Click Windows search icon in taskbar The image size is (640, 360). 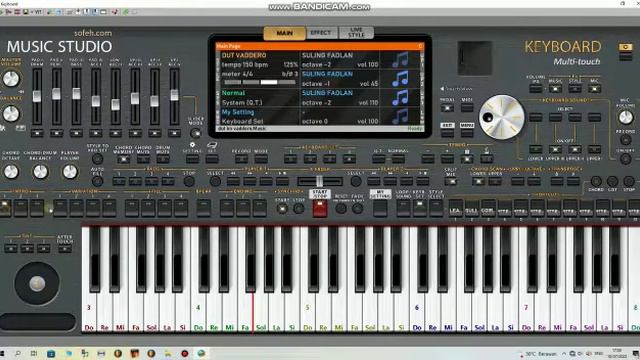coord(18,353)
